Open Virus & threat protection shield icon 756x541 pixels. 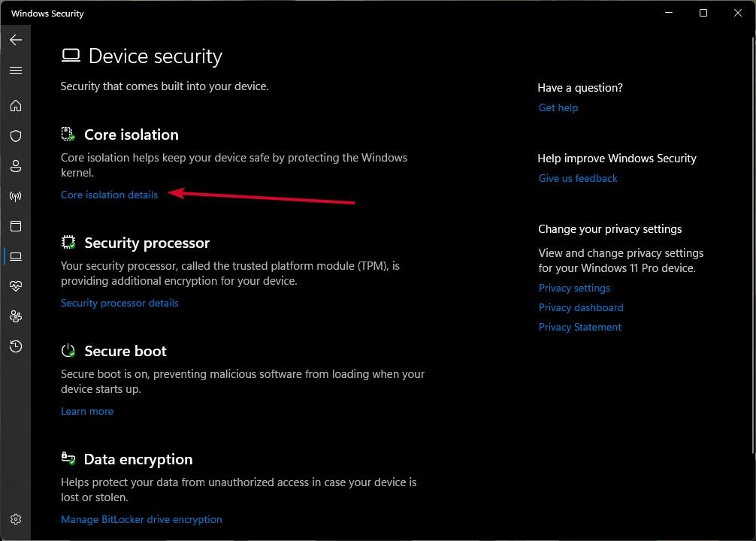click(x=16, y=136)
